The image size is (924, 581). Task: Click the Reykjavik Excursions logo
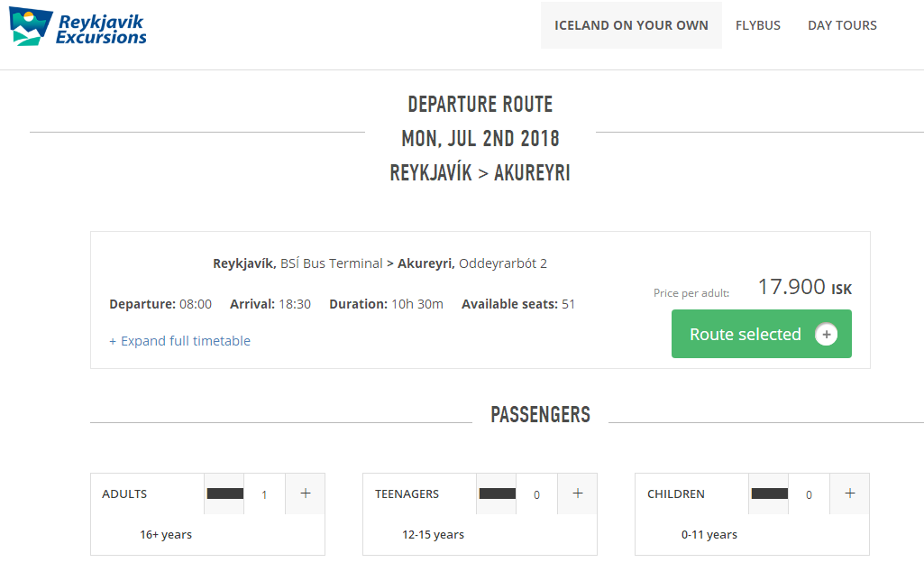pos(78,27)
